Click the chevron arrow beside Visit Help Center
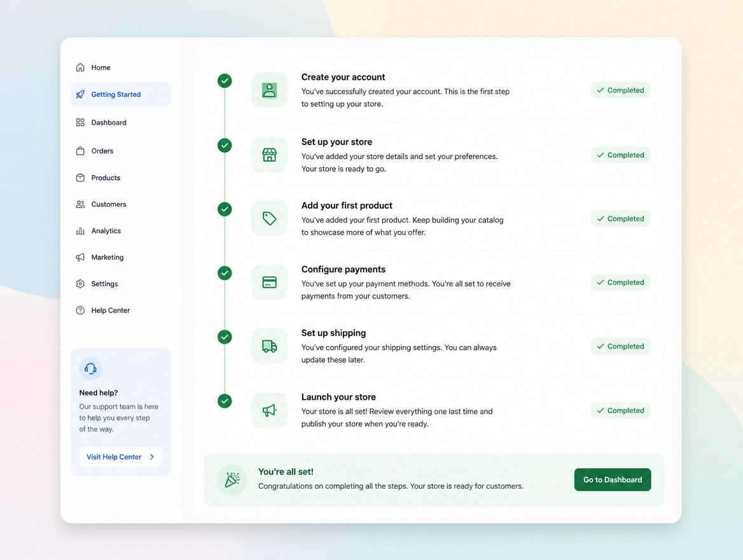 (x=152, y=457)
